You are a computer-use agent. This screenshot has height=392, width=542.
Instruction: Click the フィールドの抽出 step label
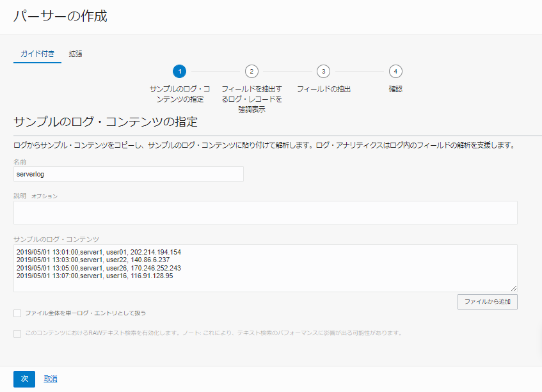click(323, 89)
